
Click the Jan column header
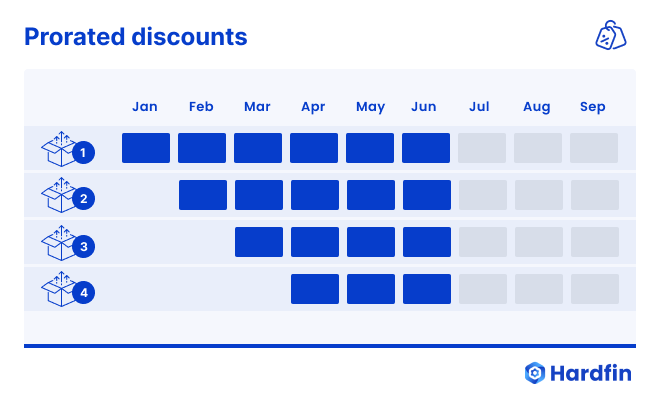pyautogui.click(x=145, y=106)
